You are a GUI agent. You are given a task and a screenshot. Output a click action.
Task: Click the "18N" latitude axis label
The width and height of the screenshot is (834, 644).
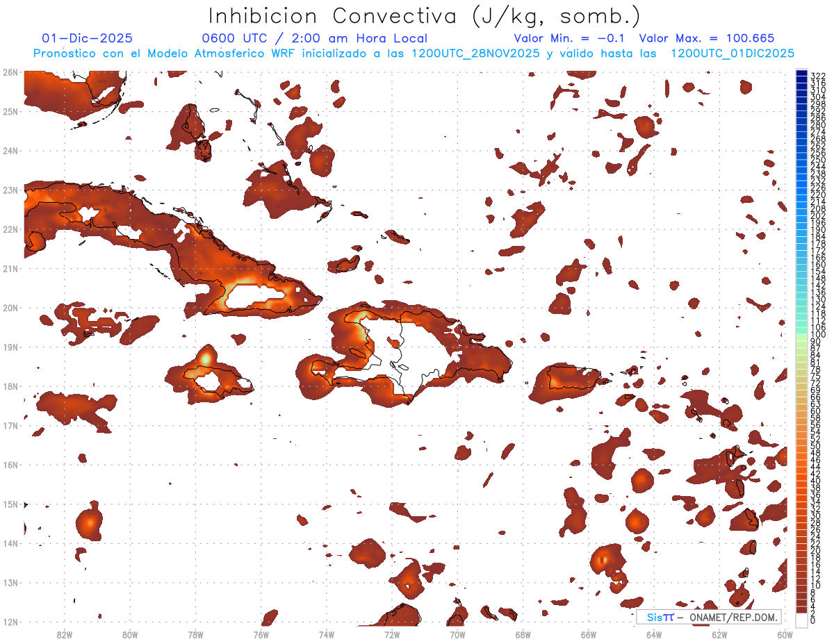[10, 386]
